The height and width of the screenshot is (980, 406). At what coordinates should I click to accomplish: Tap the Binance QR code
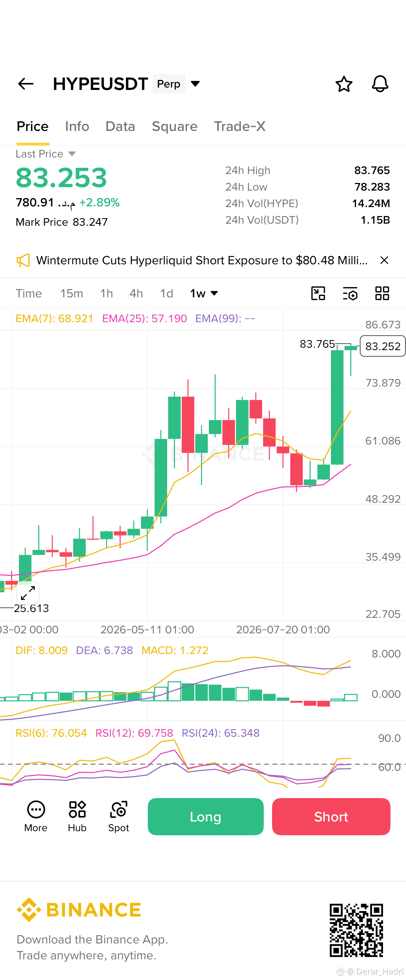pyautogui.click(x=356, y=930)
